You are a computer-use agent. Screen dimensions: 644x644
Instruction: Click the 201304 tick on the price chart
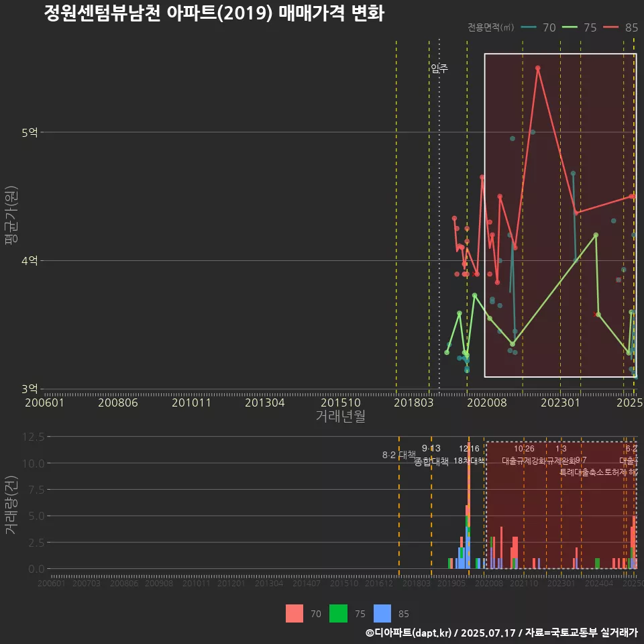click(265, 402)
